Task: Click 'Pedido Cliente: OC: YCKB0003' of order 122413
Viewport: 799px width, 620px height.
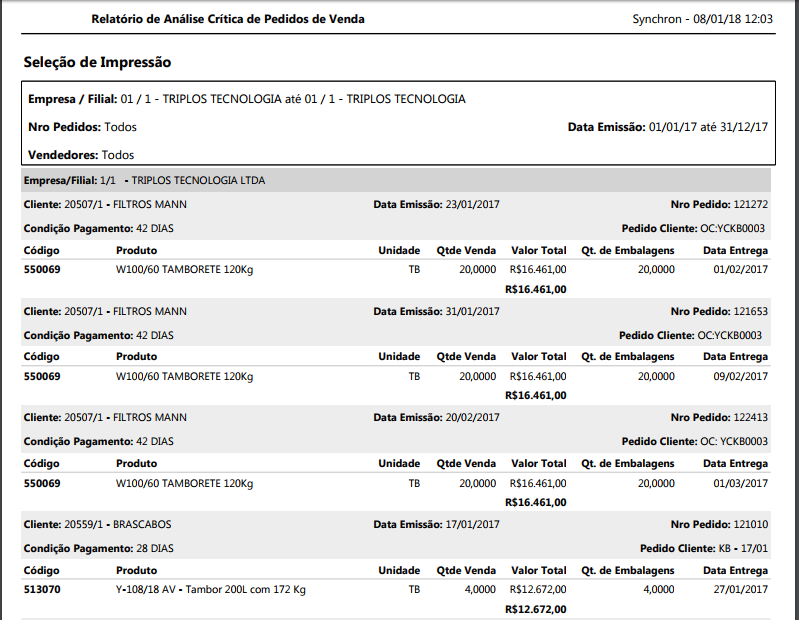Action: (x=695, y=442)
